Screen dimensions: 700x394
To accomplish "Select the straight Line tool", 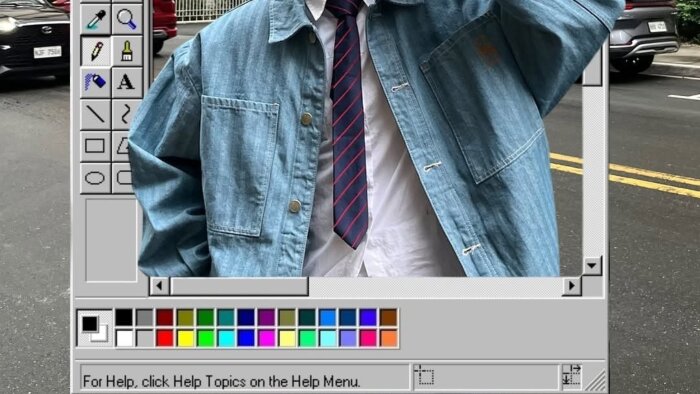I will coord(96,114).
